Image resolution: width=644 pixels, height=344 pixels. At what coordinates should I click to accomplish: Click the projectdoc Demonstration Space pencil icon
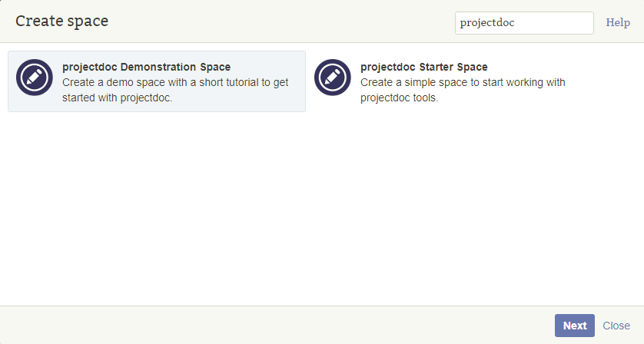35,78
